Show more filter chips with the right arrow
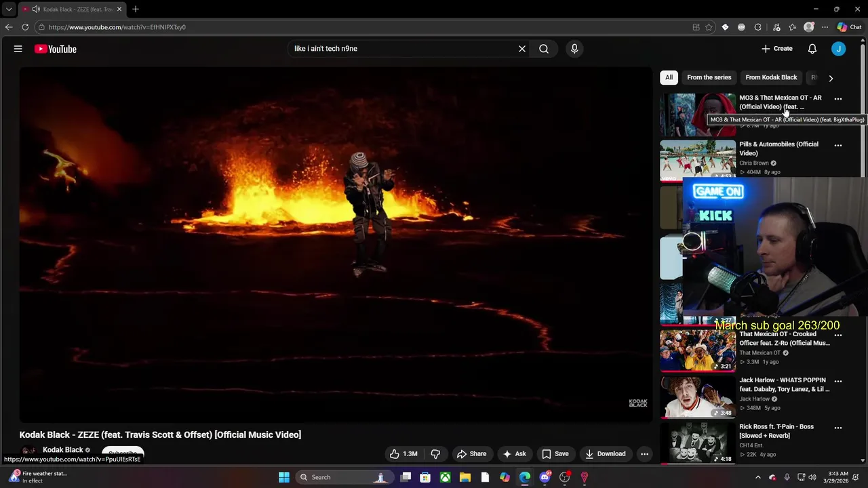This screenshot has width=868, height=488. coord(831,78)
